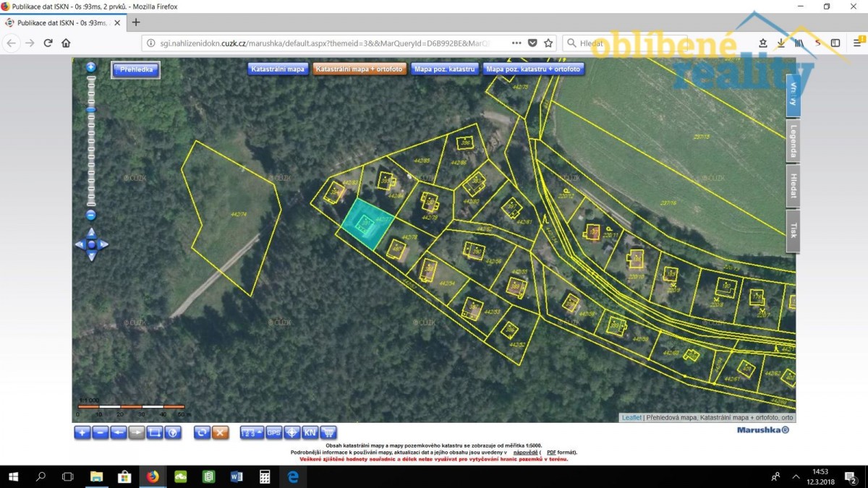Open the Tisk side tab
Screen dimensions: 868x488
(x=793, y=231)
